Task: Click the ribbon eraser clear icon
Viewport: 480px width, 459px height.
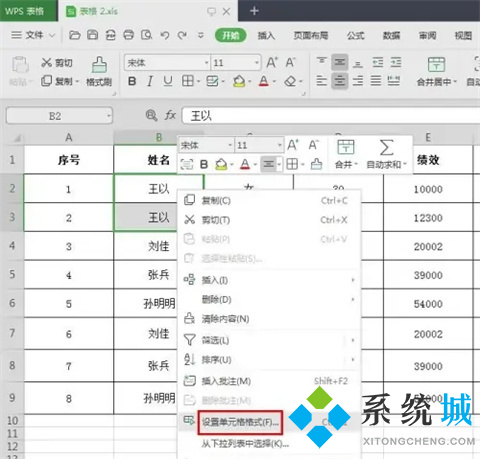Action: (x=290, y=81)
